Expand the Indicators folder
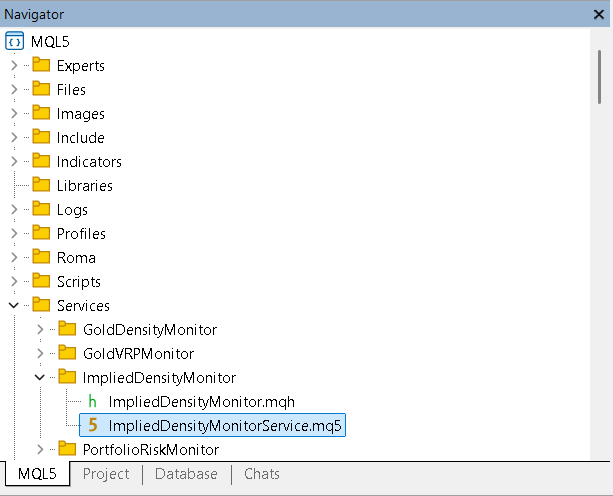The height and width of the screenshot is (496, 613). tap(14, 161)
